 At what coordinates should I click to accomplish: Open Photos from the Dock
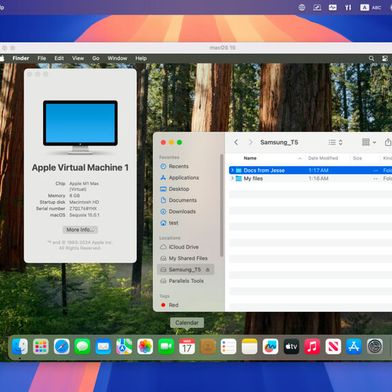145,347
